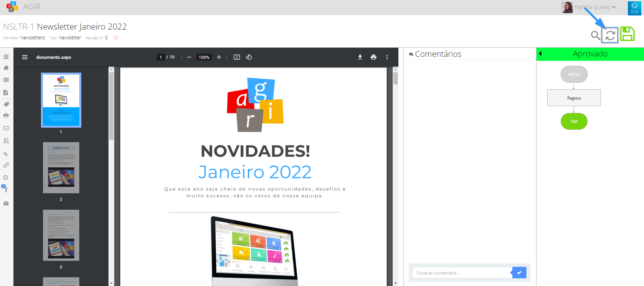The height and width of the screenshot is (286, 644).
Task: Click the Newsletters workflow link
Action: pyautogui.click(x=33, y=38)
